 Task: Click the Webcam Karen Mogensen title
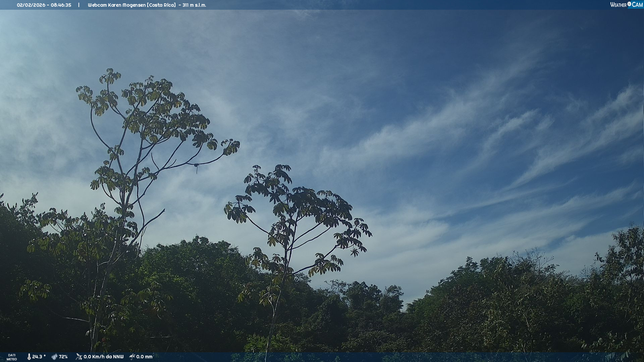[116, 5]
